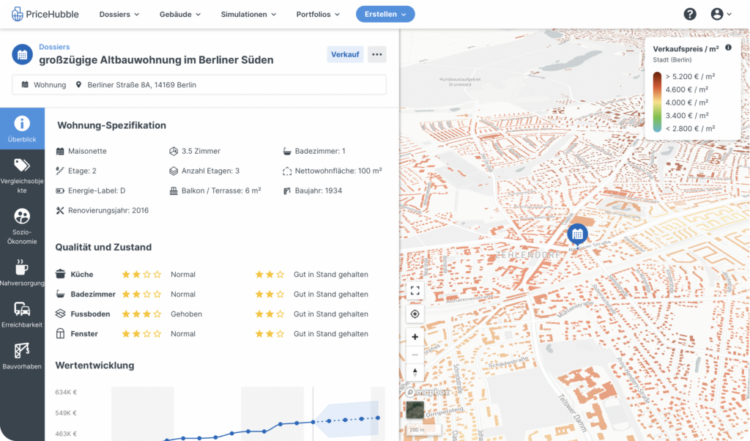Open the Gebäude menu
Screen dimensions: 750x441
pyautogui.click(x=180, y=15)
